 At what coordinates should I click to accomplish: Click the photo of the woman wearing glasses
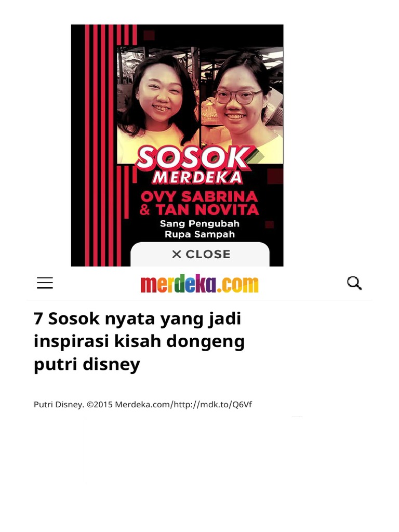pyautogui.click(x=242, y=102)
